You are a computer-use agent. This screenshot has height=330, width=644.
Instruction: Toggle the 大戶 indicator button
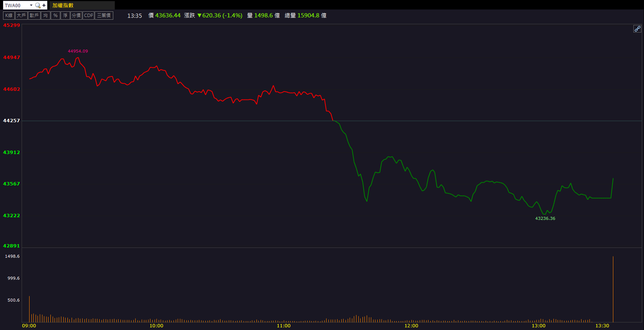coord(21,16)
